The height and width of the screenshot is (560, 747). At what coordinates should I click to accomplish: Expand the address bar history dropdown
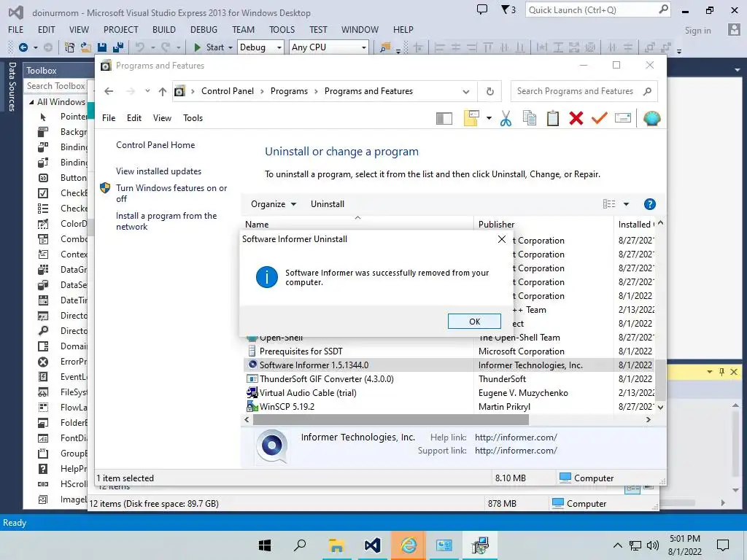coord(466,91)
